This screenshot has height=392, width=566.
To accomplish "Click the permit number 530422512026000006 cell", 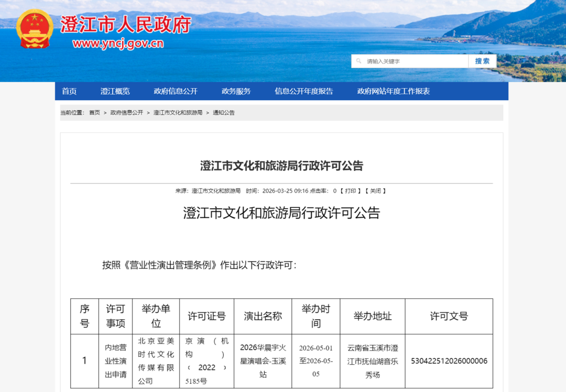I will 449,361.
